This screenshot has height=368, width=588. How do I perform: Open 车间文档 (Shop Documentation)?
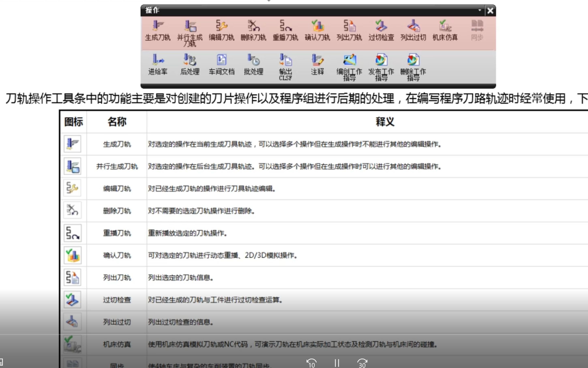point(221,60)
